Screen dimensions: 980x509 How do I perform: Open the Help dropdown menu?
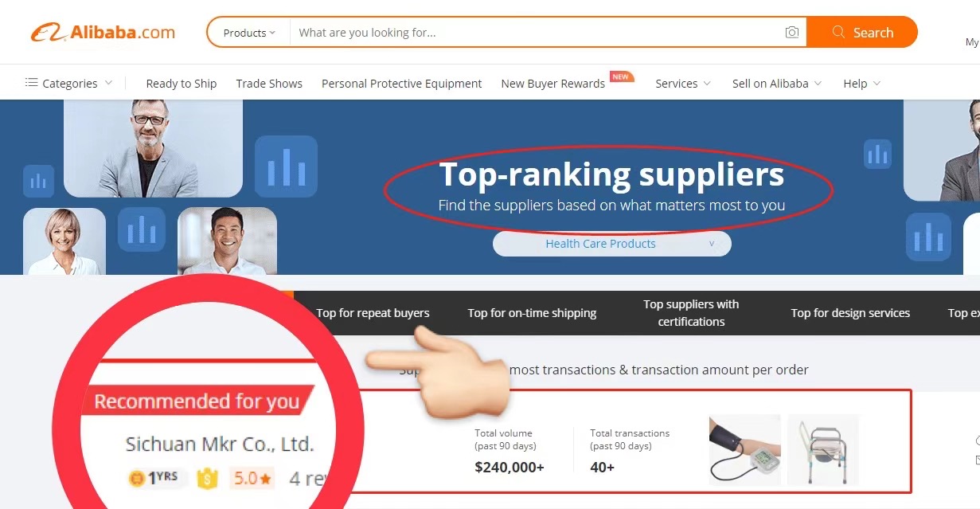[x=862, y=83]
